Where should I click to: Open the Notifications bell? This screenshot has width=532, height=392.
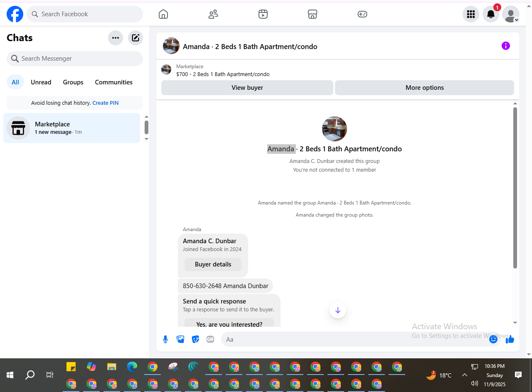[491, 14]
